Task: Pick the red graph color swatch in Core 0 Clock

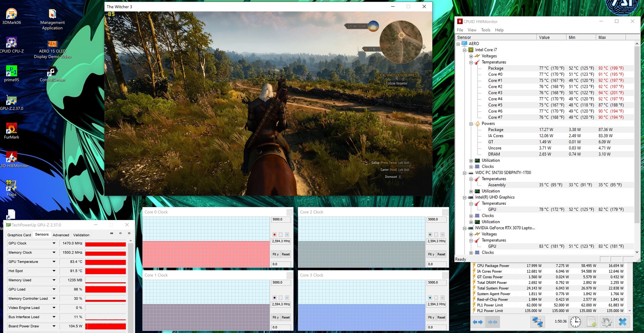Action: (274, 235)
